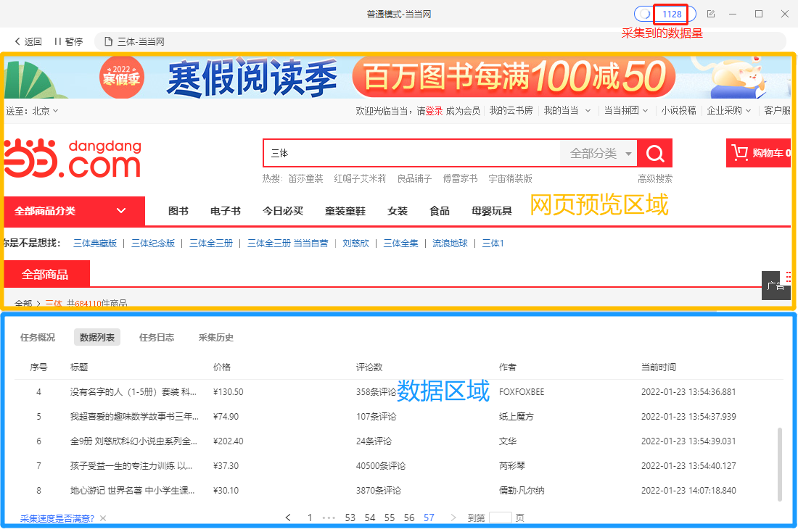Toggle the switch next to 1128 counter
This screenshot has height=532, width=798.
tap(644, 14)
